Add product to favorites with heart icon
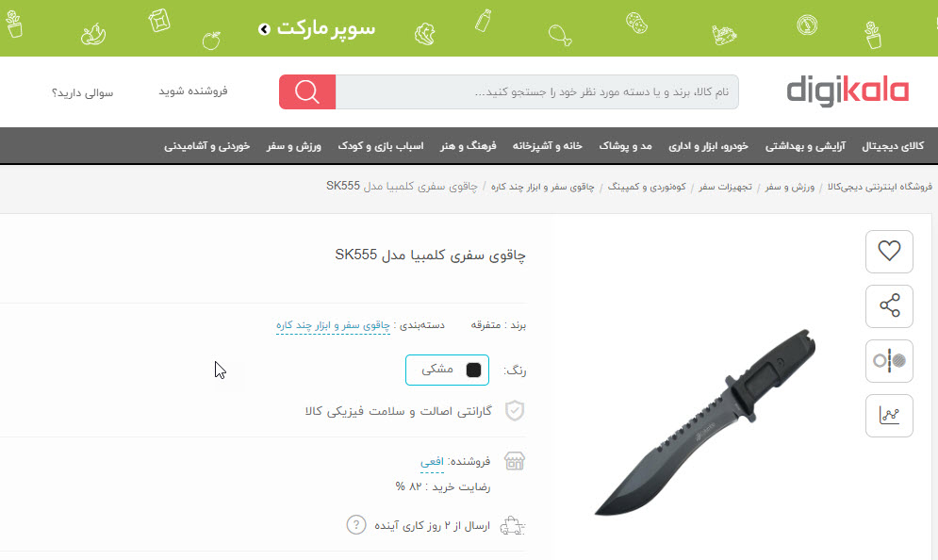The image size is (938, 560). (889, 252)
